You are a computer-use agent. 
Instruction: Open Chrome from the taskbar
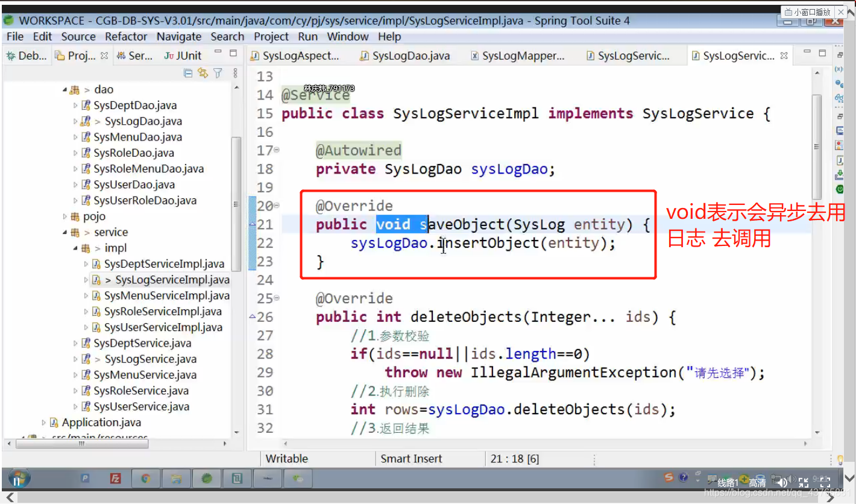(x=145, y=479)
